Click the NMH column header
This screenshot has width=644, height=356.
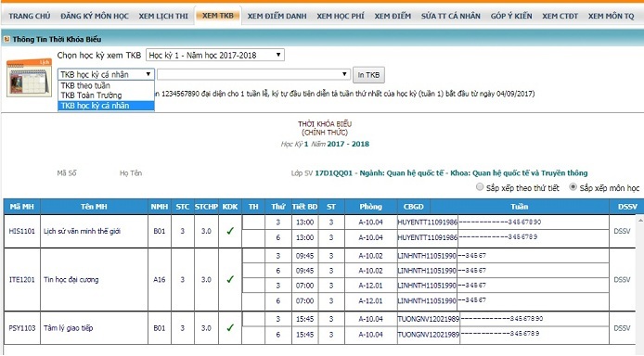pyautogui.click(x=160, y=207)
